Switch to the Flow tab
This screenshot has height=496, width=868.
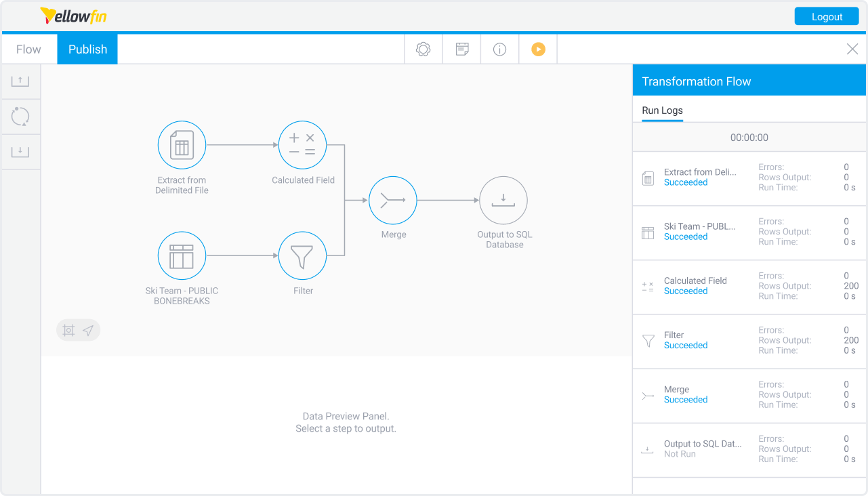click(28, 49)
